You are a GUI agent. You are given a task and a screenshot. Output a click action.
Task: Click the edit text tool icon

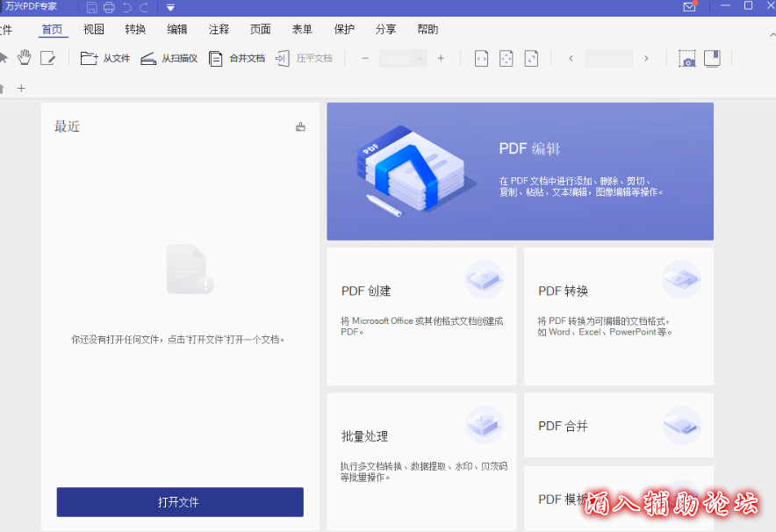[x=47, y=58]
